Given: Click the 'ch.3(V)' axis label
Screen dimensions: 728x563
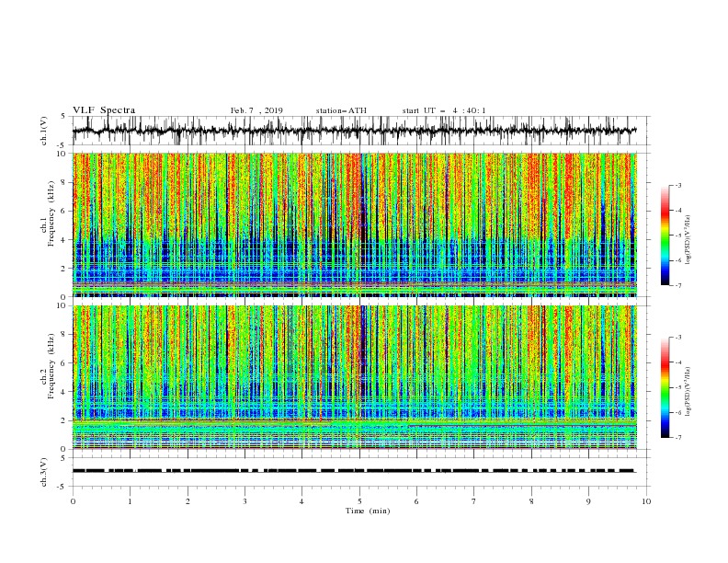Looking at the screenshot, I should click(x=44, y=472).
